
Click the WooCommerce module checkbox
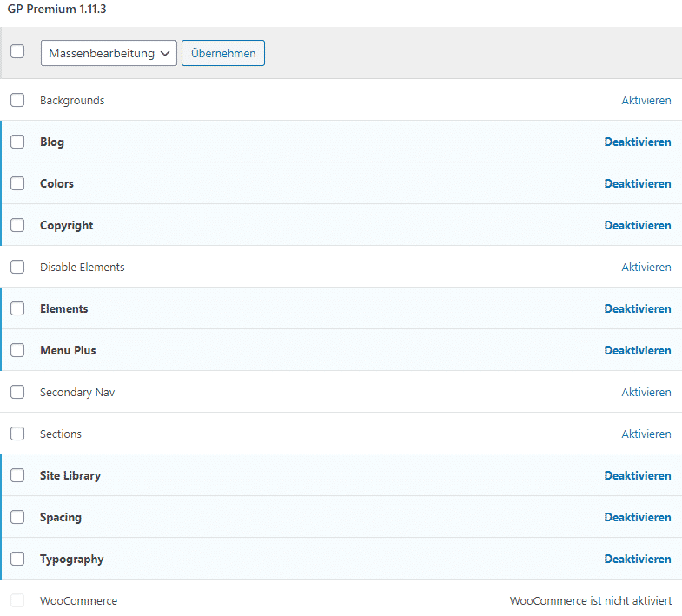(17, 601)
